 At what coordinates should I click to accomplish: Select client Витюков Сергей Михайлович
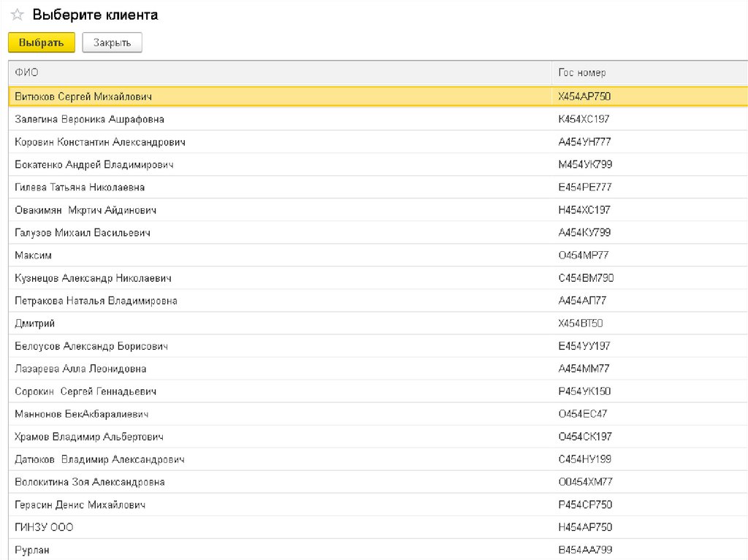pos(83,96)
